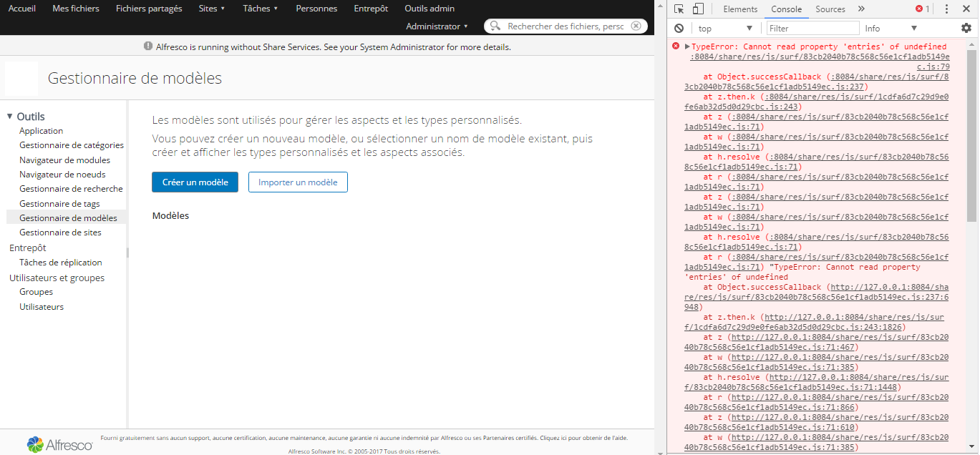Click the magnifier icon in the search box
Viewport: 980px width, 455px height.
pyautogui.click(x=495, y=26)
